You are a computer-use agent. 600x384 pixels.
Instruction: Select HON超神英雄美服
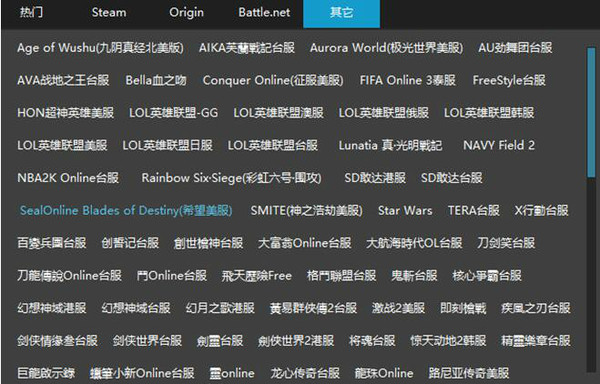point(65,113)
